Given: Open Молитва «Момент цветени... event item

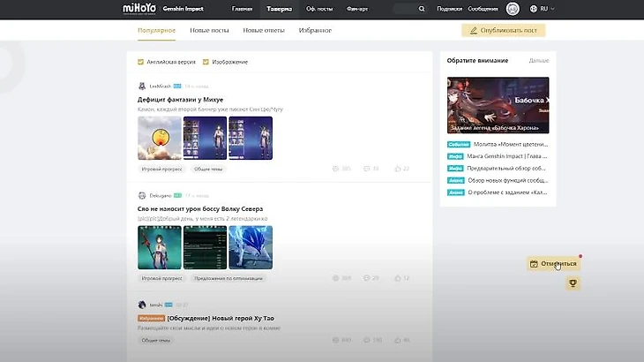Looking at the screenshot, I should (x=498, y=144).
